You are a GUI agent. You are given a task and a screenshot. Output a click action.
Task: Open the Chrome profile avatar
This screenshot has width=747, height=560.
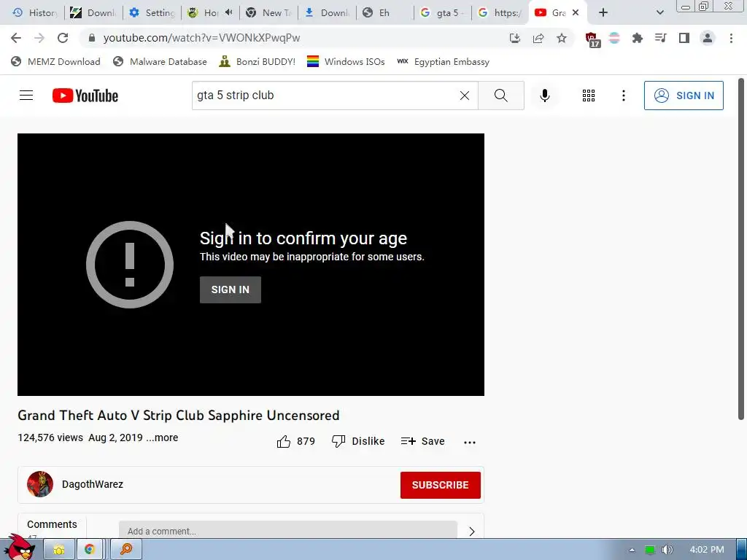point(708,38)
